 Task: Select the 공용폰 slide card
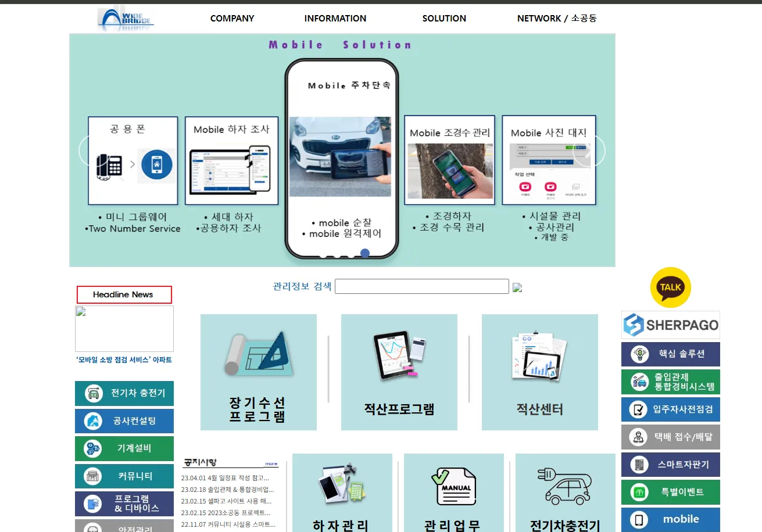tap(133, 161)
